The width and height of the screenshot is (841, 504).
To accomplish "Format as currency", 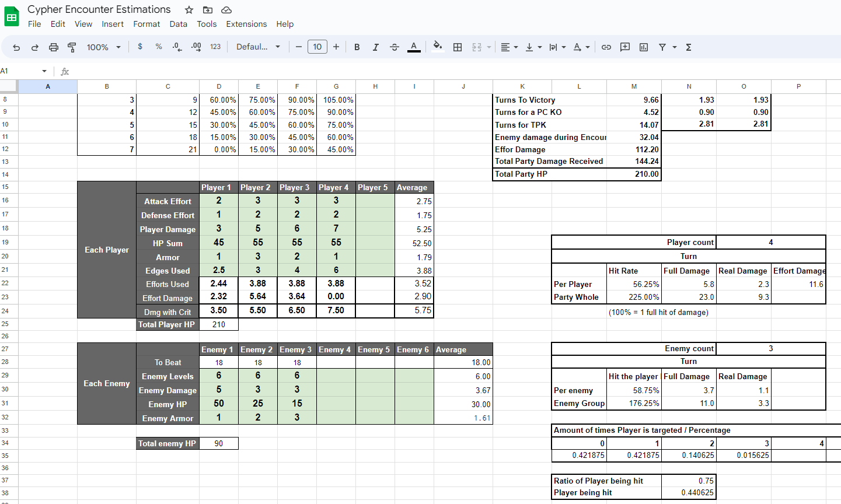I will tap(140, 47).
